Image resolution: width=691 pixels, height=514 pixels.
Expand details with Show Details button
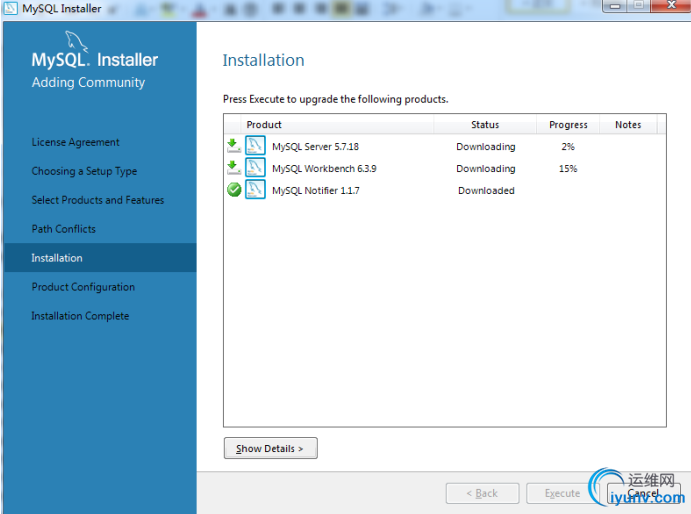(271, 448)
